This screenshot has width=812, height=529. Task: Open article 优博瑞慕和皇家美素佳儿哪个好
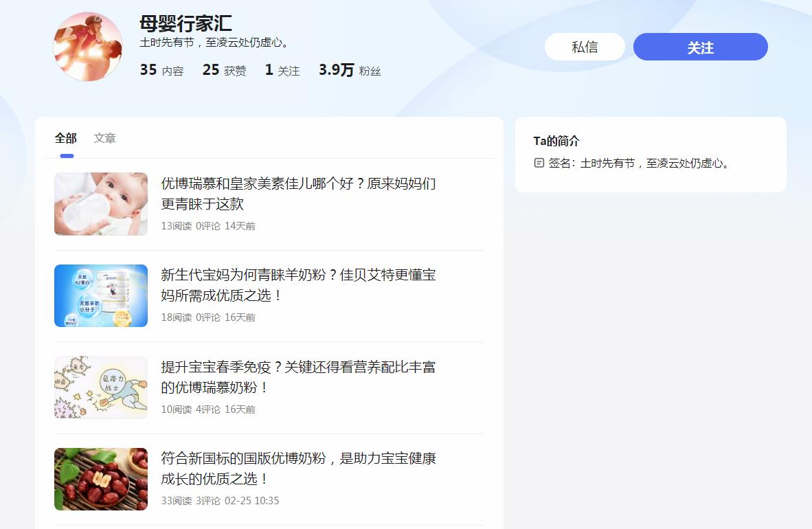[298, 193]
